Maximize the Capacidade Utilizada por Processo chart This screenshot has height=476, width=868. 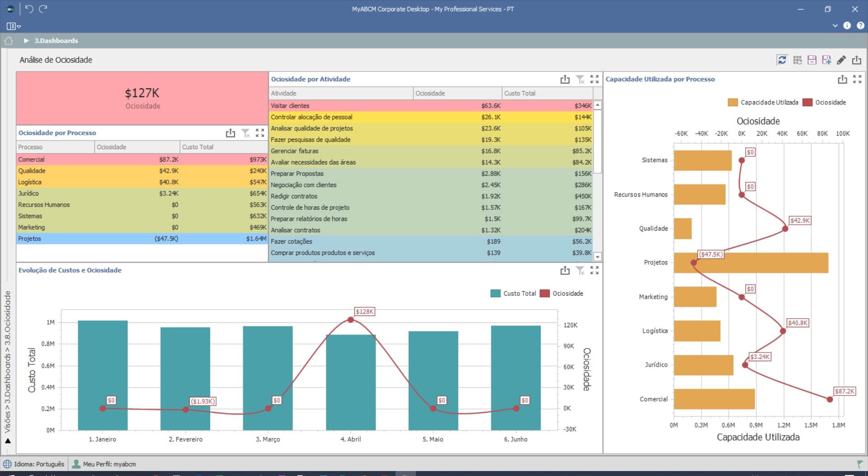[857, 80]
